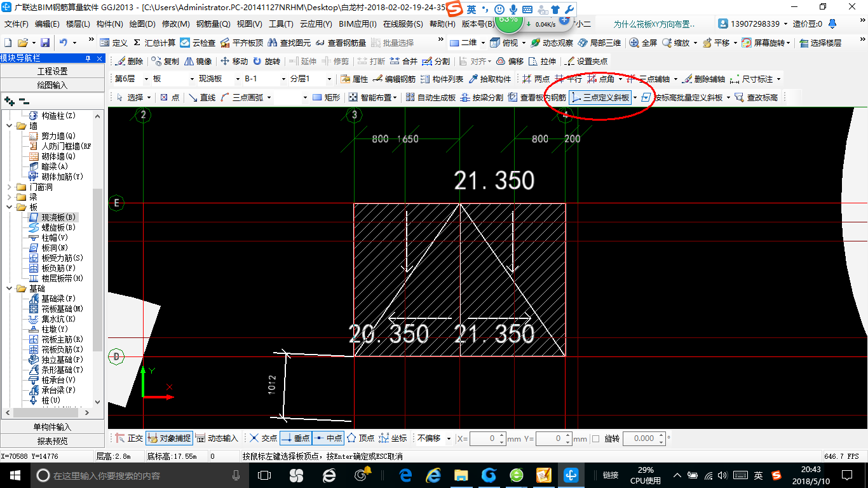
Task: Click the 单构件输入 panel button
Action: [53, 427]
